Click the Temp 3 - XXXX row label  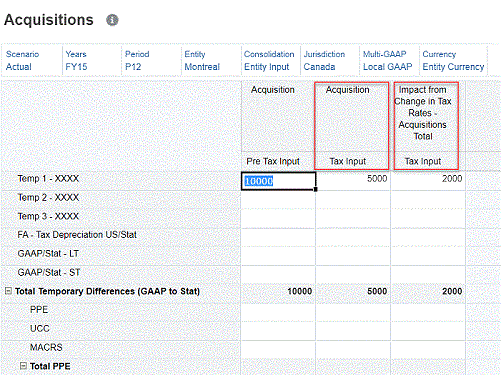(48, 216)
